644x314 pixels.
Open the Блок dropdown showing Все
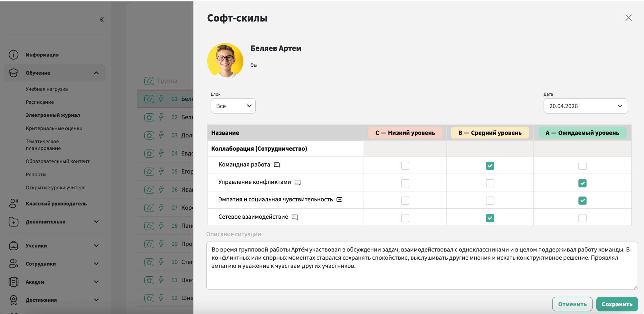click(x=233, y=106)
